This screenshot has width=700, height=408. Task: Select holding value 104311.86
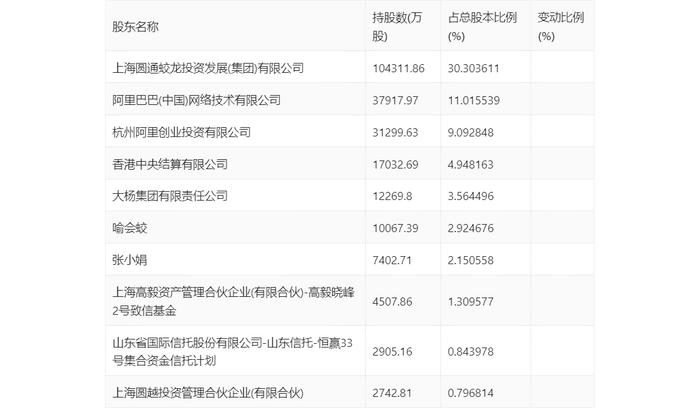(399, 68)
